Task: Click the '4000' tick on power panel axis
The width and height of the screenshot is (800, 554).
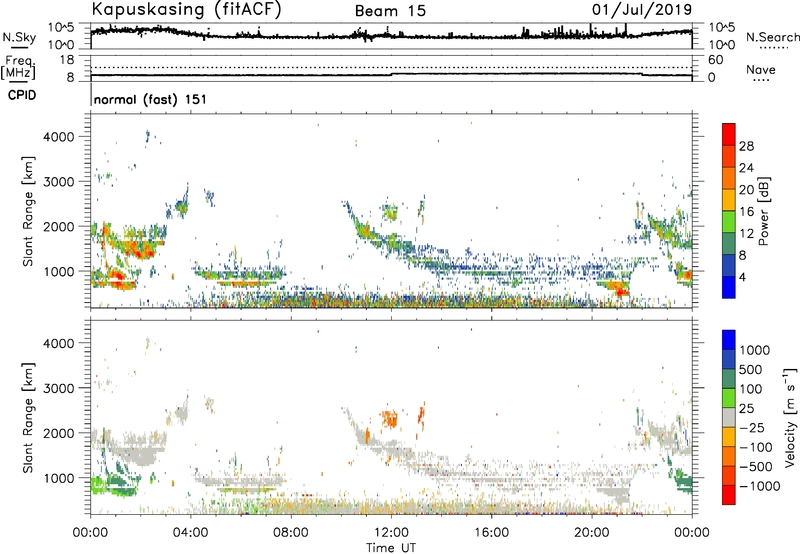Action: pos(58,137)
